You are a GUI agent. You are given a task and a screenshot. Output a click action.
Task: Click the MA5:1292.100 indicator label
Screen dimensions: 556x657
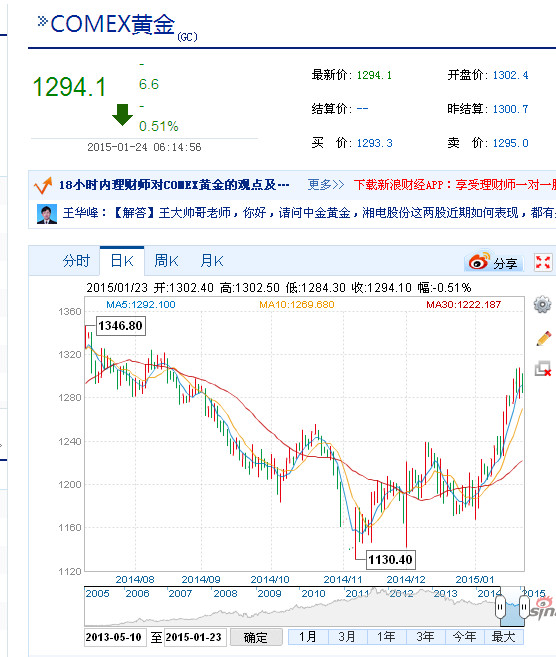(x=141, y=305)
